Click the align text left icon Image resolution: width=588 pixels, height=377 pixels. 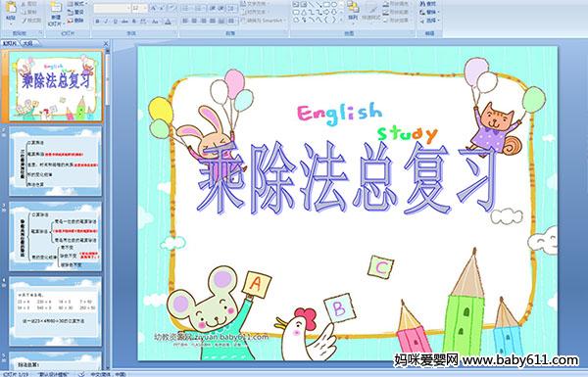pos(185,21)
